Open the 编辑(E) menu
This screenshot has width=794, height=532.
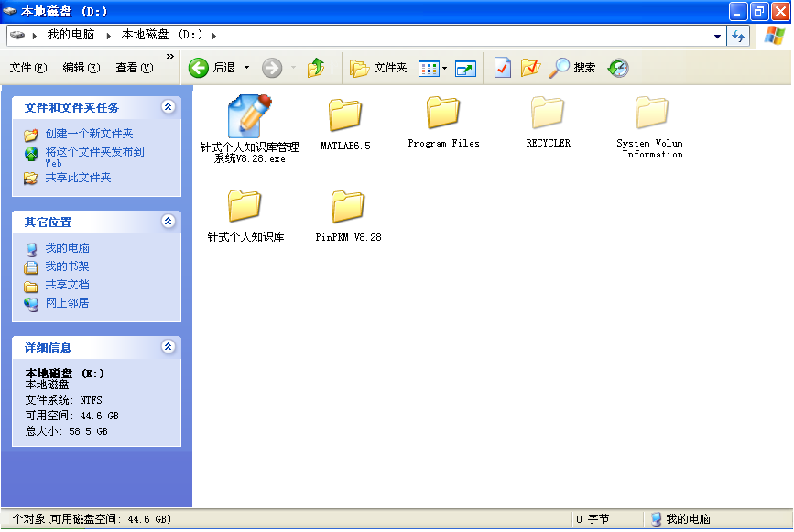click(x=82, y=68)
